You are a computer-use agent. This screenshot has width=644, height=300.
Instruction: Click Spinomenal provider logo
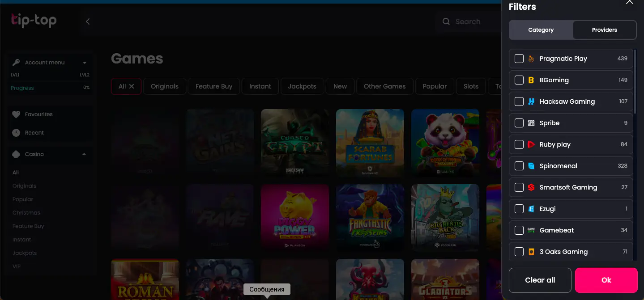coord(531,166)
